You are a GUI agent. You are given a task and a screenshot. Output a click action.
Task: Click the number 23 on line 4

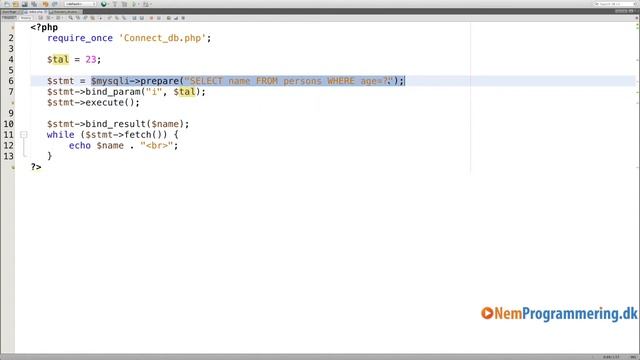tap(91, 60)
